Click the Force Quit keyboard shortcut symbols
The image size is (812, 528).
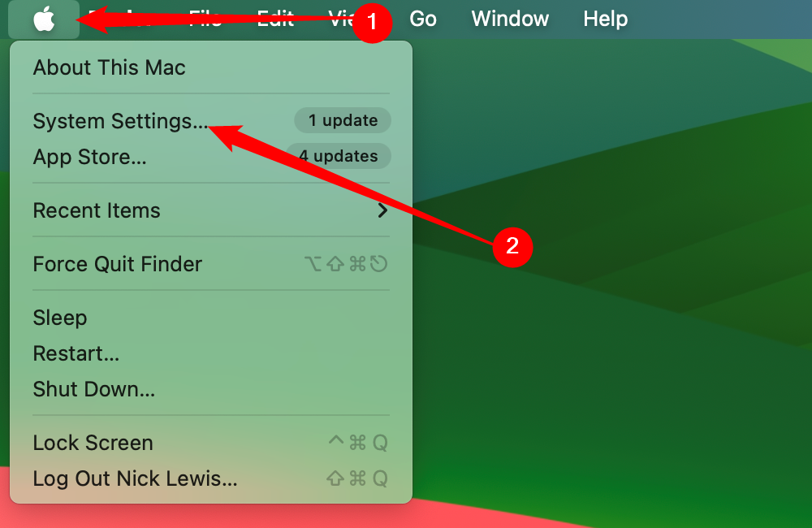click(x=345, y=264)
